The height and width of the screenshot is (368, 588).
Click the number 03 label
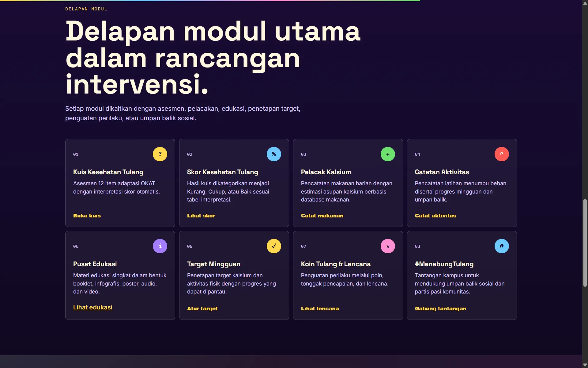coord(303,154)
